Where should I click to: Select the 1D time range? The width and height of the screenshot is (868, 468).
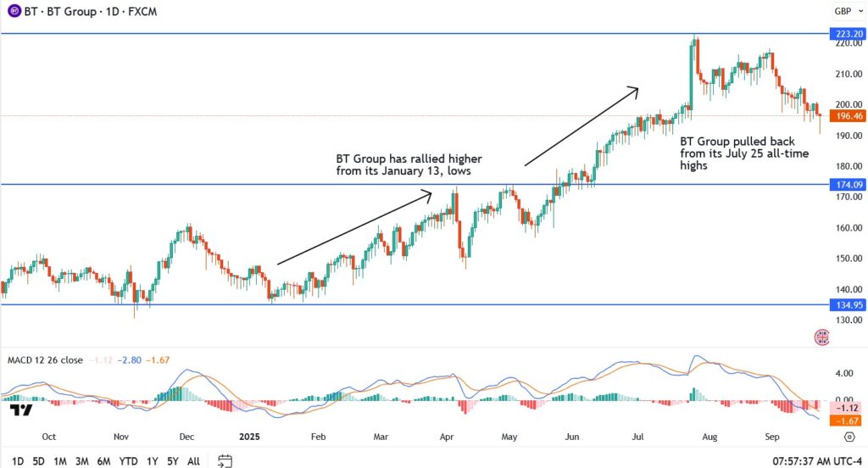16,461
